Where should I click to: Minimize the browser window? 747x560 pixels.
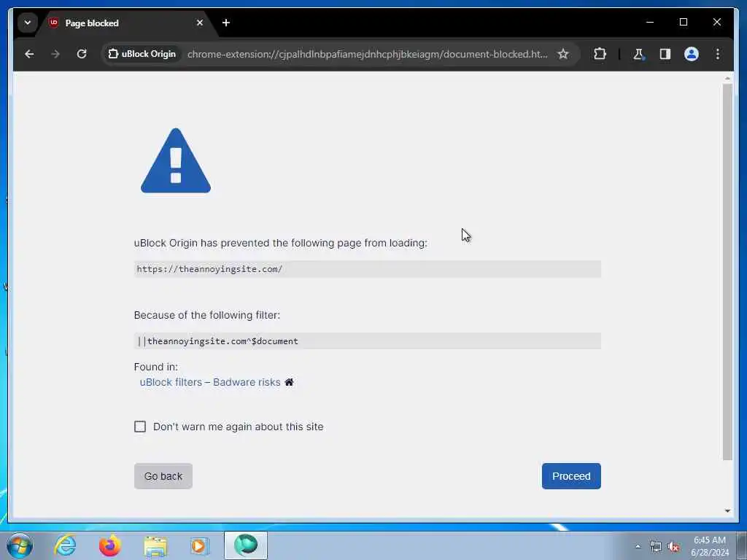coord(650,23)
